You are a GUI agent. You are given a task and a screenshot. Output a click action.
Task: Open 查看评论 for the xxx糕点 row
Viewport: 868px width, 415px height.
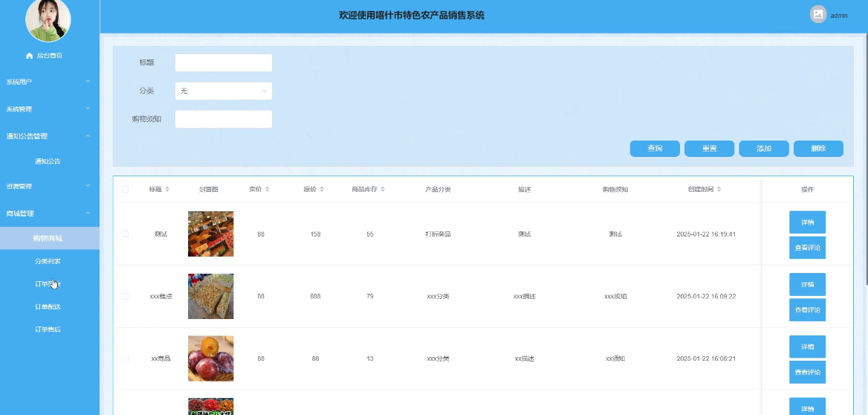pos(808,309)
